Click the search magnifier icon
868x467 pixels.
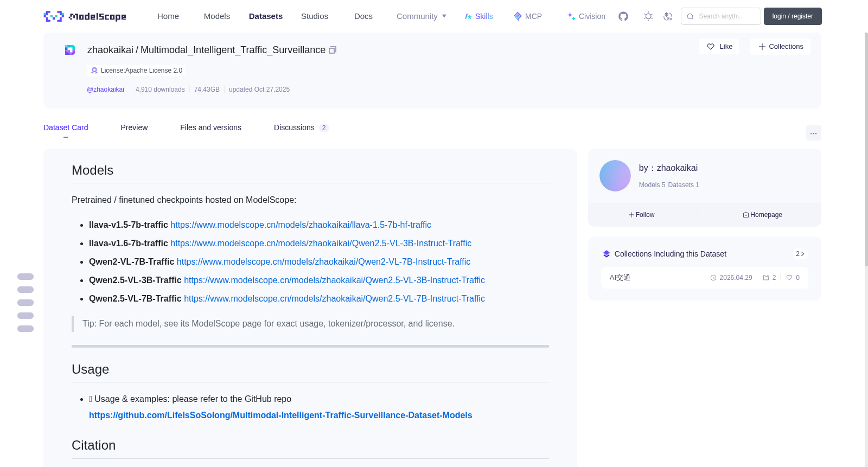[x=690, y=16]
